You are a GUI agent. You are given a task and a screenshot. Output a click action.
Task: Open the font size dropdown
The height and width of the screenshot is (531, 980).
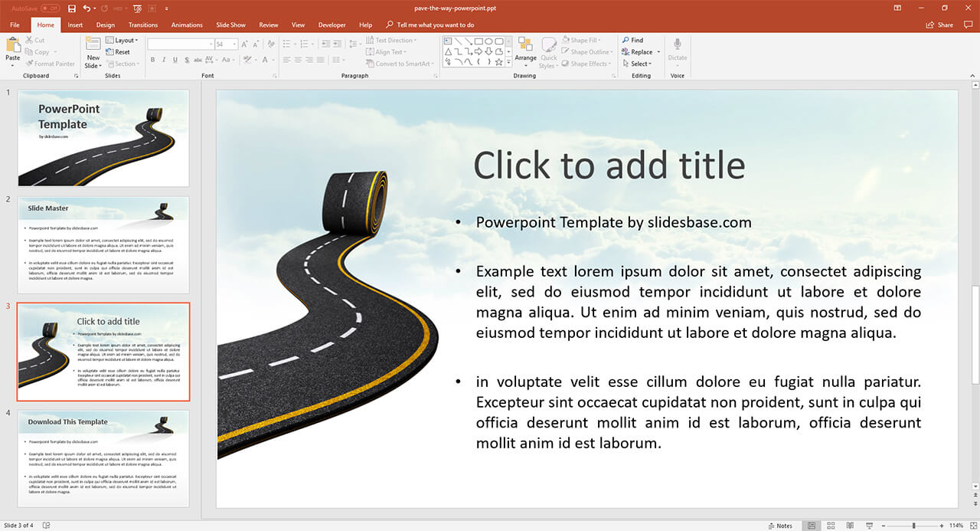pos(234,44)
